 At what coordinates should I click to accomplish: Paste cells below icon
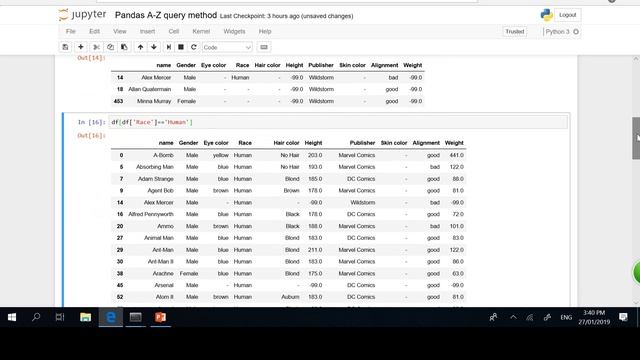click(124, 47)
